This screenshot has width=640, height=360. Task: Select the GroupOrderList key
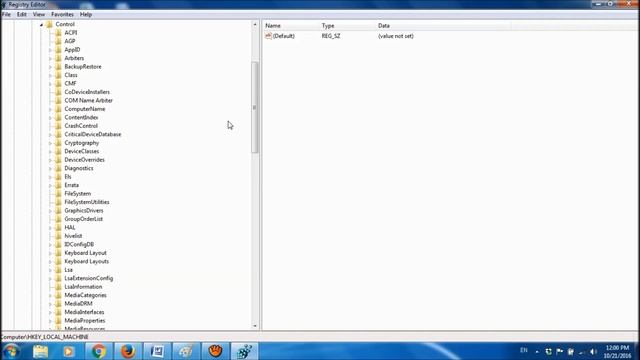click(84, 219)
